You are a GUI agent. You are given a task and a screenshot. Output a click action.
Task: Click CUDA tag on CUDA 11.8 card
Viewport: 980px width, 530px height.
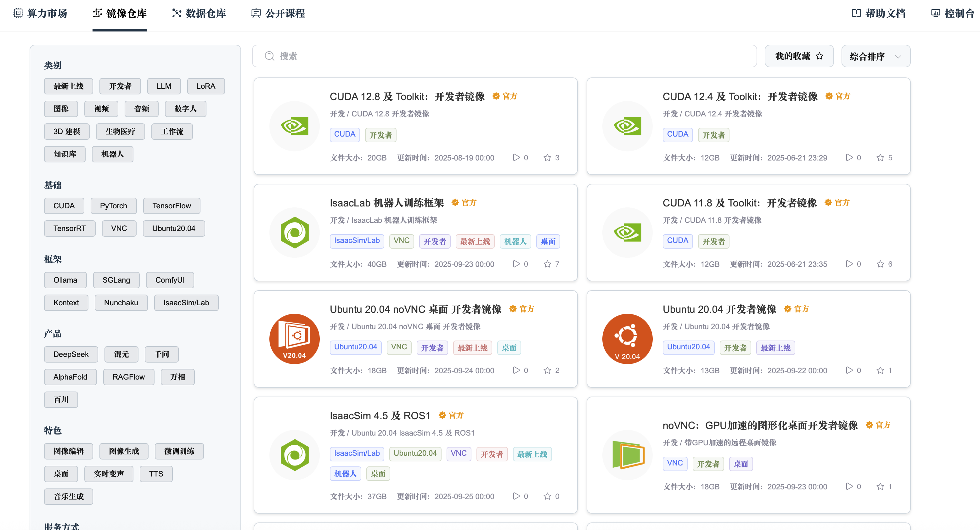[678, 241]
